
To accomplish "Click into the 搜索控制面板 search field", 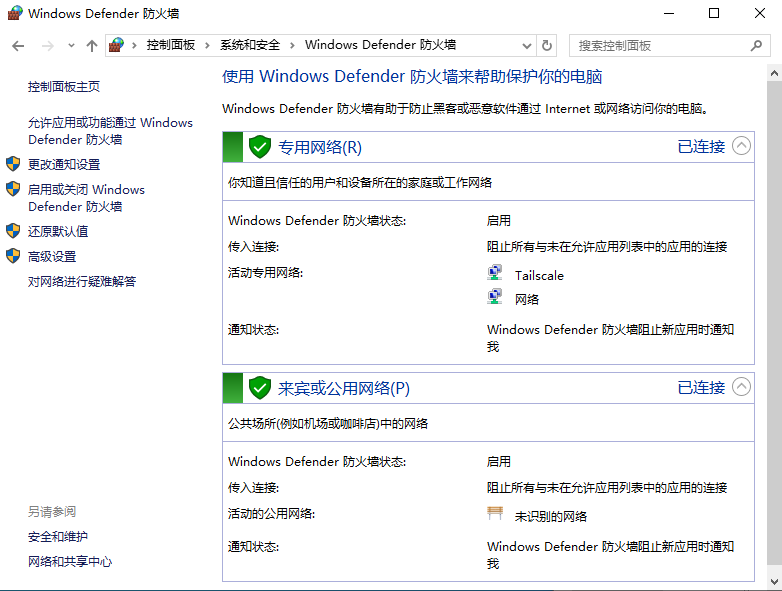I will point(669,46).
